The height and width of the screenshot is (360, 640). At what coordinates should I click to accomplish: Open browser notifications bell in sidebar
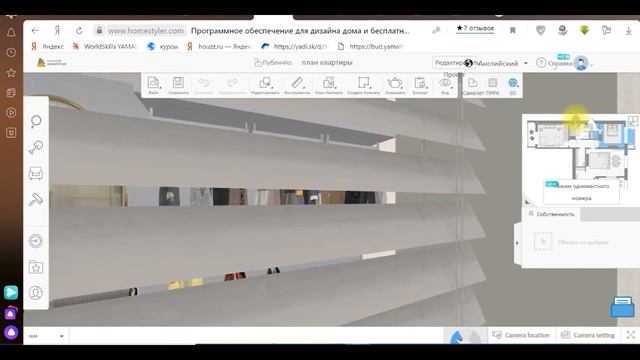(11, 33)
